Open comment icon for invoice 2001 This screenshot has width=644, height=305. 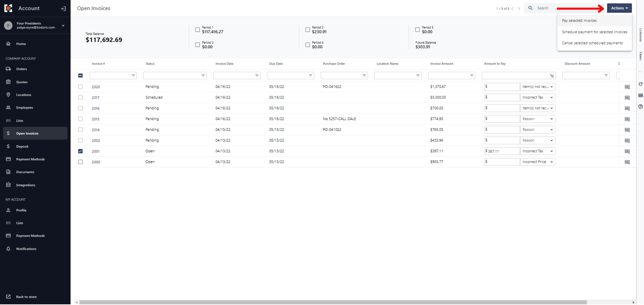click(627, 152)
